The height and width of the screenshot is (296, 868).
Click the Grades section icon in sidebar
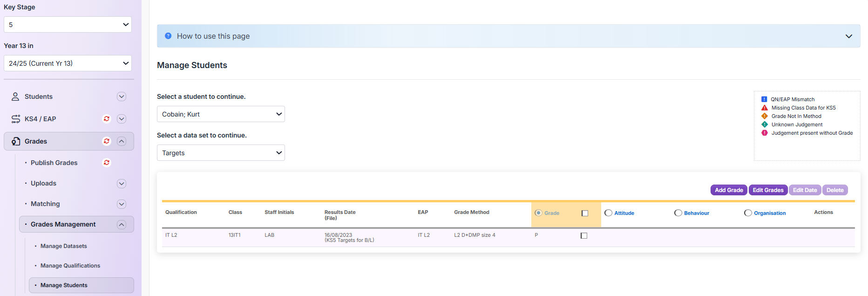[x=15, y=141]
